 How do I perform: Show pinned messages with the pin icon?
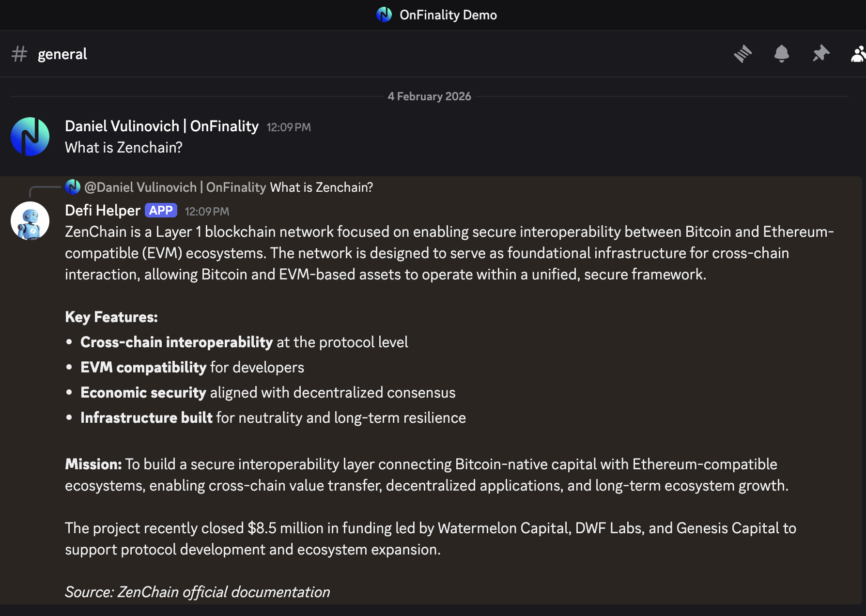[820, 54]
